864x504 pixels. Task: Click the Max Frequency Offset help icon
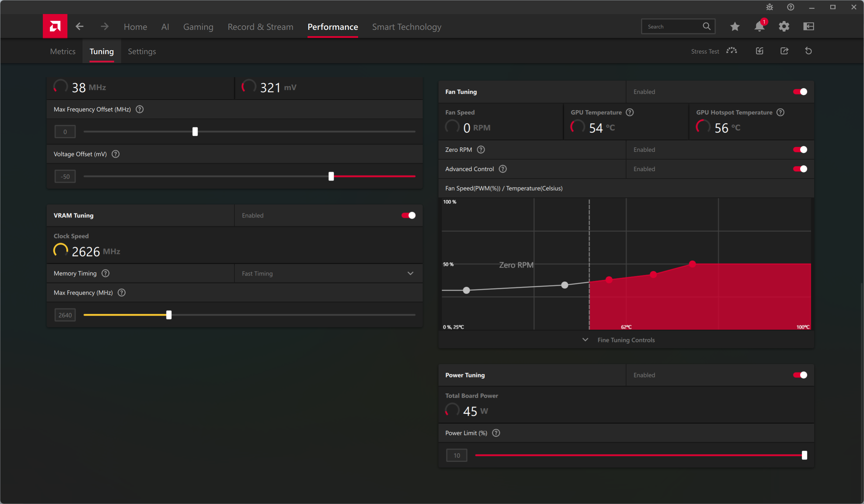coord(140,109)
